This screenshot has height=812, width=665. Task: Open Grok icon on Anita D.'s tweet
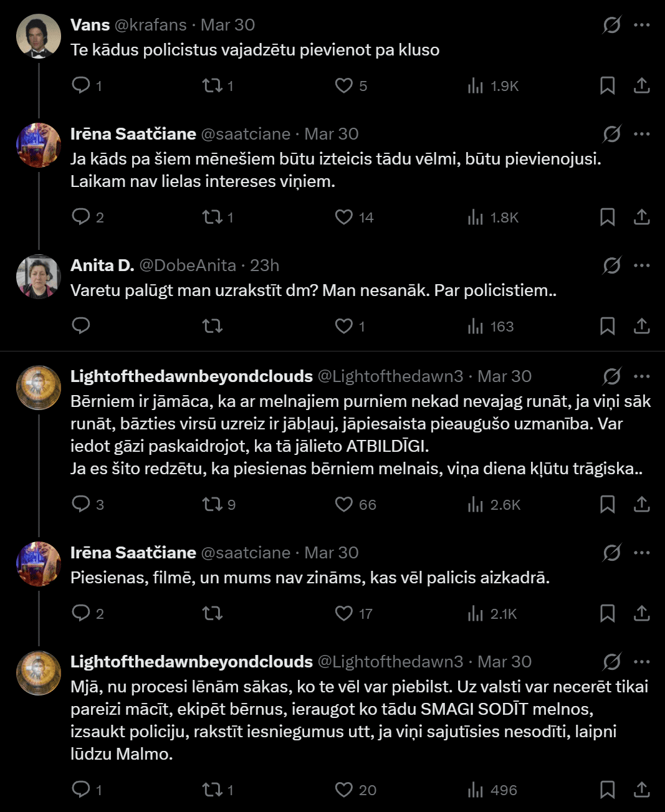pos(611,265)
